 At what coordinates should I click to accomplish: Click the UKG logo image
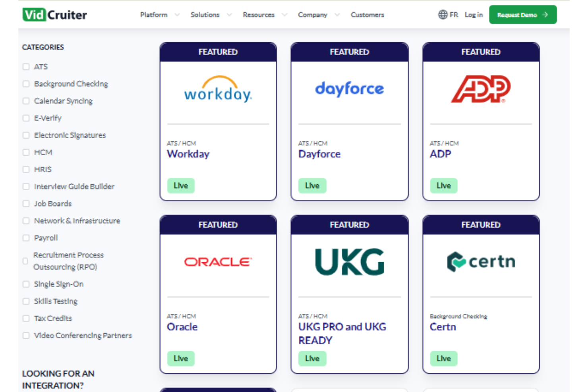[350, 262]
